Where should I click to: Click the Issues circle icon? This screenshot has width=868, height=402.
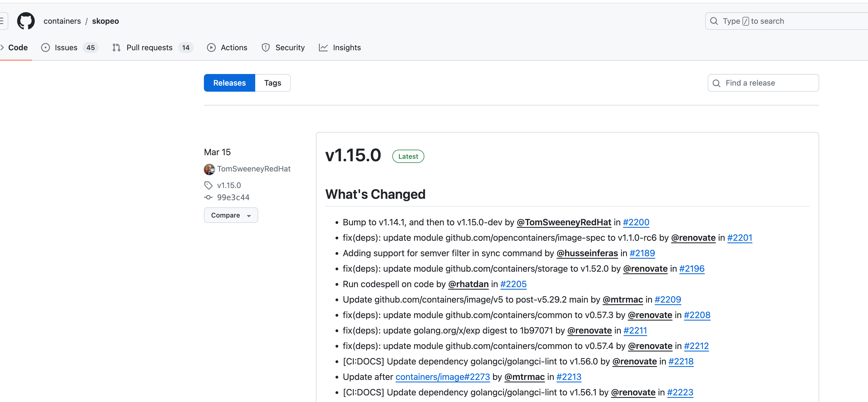click(x=46, y=47)
